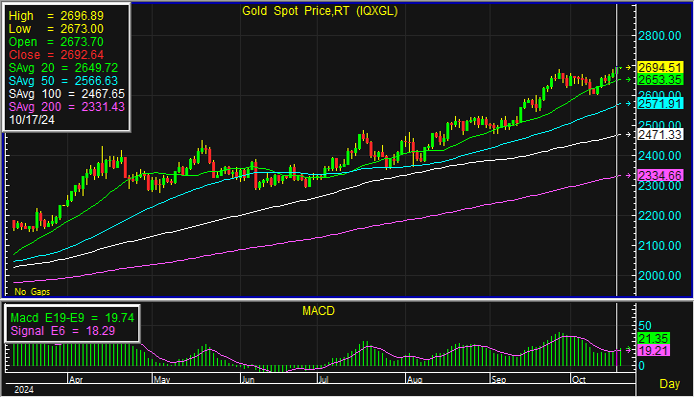The width and height of the screenshot is (695, 398).
Task: Click the 10/17/24 date in the legend
Action: [32, 120]
